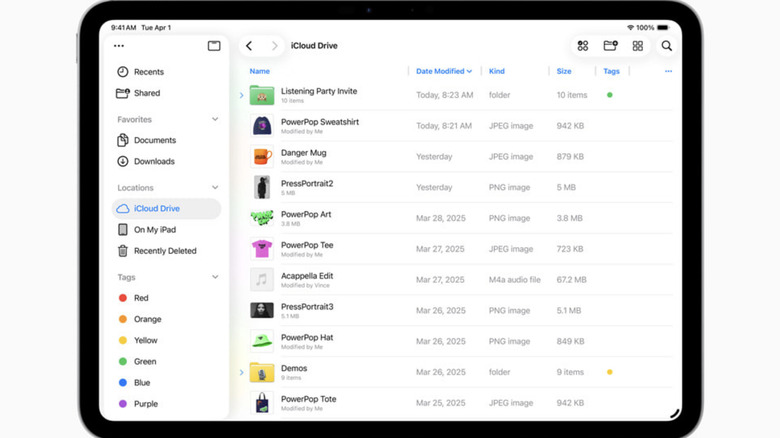Expand the Demos folder disclosure arrow
Viewport: 780px width, 438px height.
point(242,373)
